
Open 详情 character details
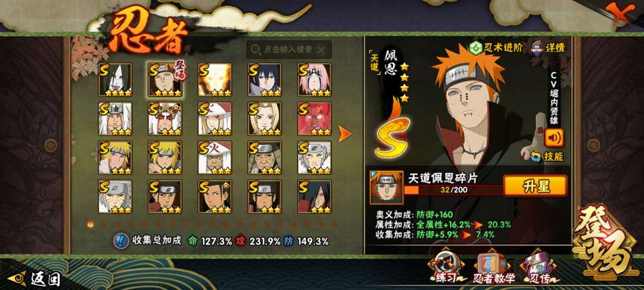tap(549, 47)
